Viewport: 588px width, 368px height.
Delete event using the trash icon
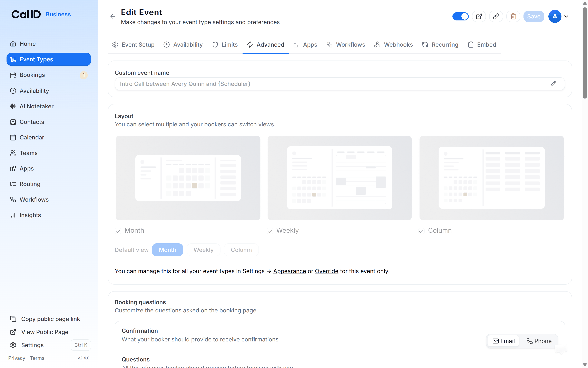(x=513, y=16)
